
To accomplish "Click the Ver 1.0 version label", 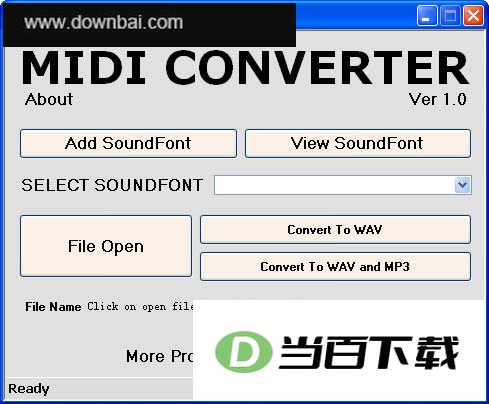I will tap(438, 99).
